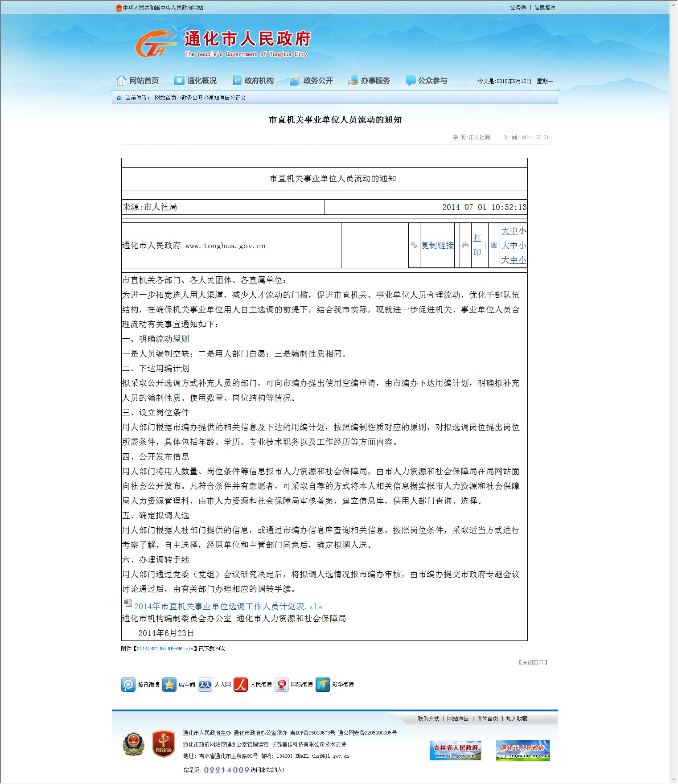Screen dimensions: 678x784
Task: Go to 办事服务 in the main navigation bar
Action: [x=375, y=81]
